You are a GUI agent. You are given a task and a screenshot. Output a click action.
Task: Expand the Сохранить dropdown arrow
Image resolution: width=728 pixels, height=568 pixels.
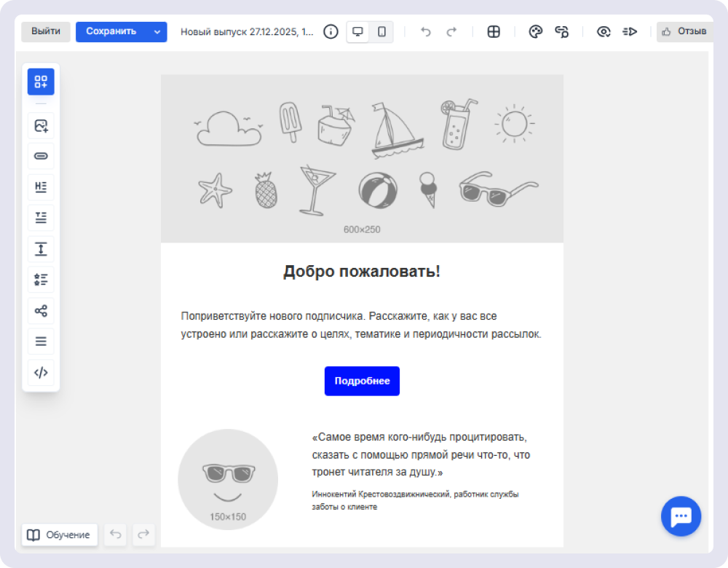[x=157, y=32]
